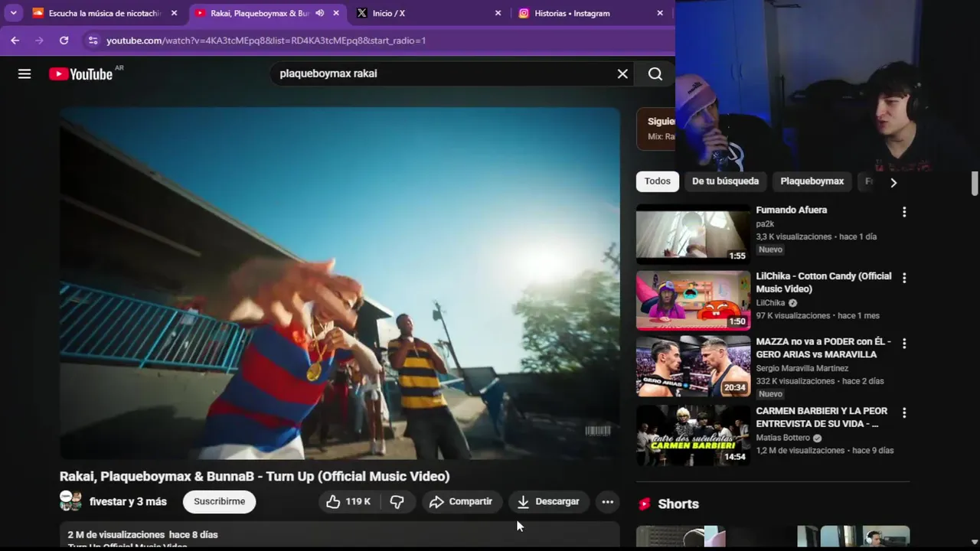
Task: Go to the YouTube home logo
Action: (80, 73)
